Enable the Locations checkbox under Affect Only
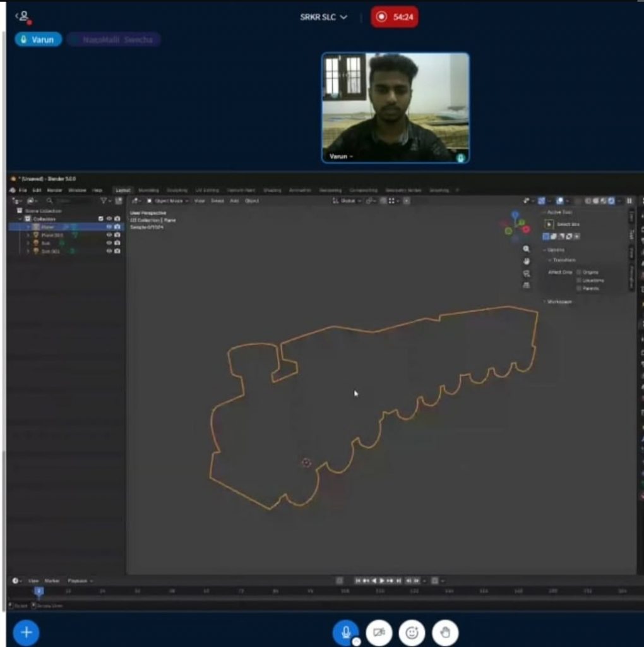644x647 pixels. (x=579, y=280)
